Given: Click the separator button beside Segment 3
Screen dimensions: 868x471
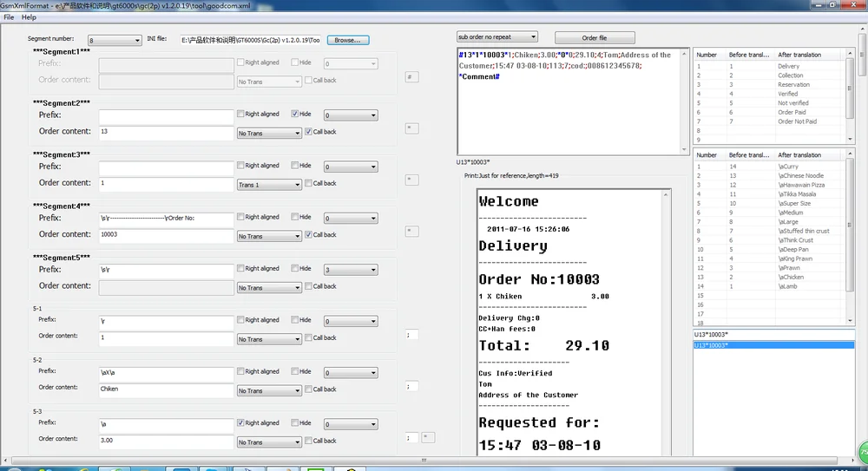Looking at the screenshot, I should pos(411,180).
